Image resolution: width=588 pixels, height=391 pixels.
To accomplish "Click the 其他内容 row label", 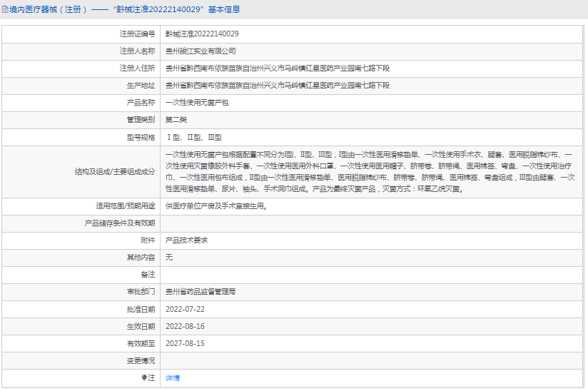I will click(141, 258).
